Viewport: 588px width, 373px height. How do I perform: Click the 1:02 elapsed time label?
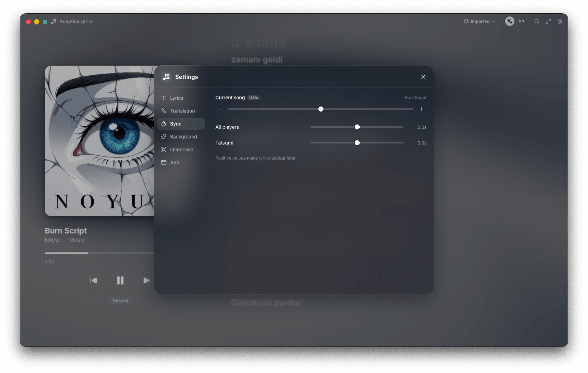coord(49,261)
